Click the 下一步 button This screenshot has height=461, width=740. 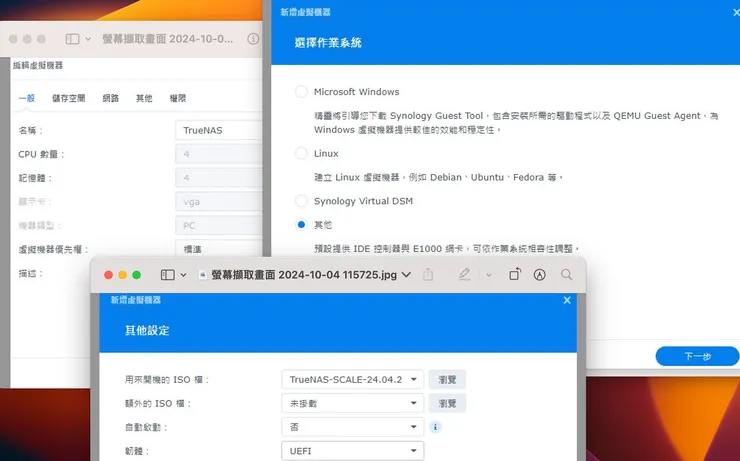pyautogui.click(x=697, y=356)
